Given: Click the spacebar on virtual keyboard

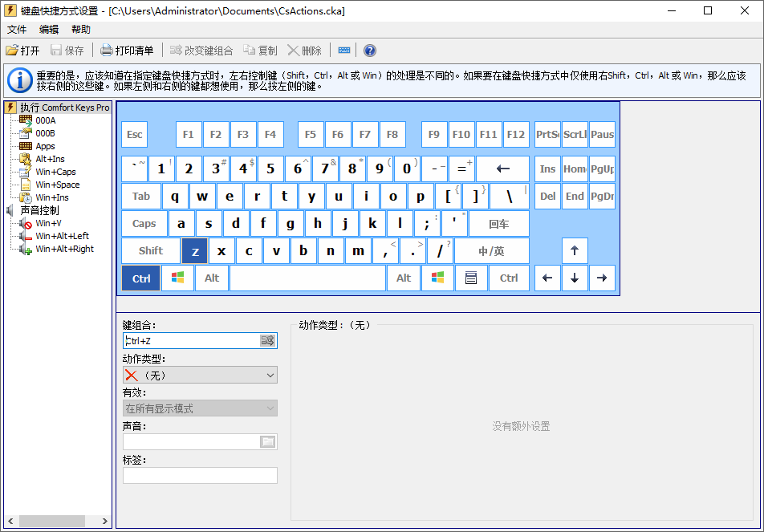Looking at the screenshot, I should (307, 278).
